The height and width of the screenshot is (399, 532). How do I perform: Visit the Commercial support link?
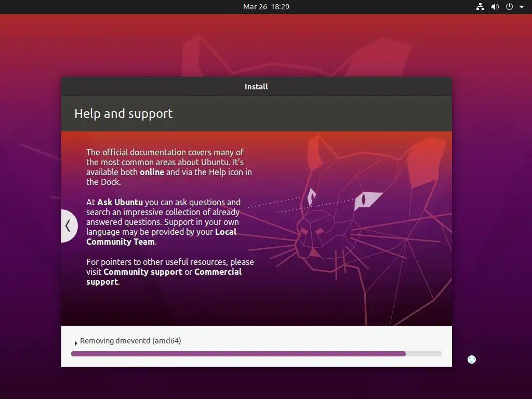pos(164,277)
